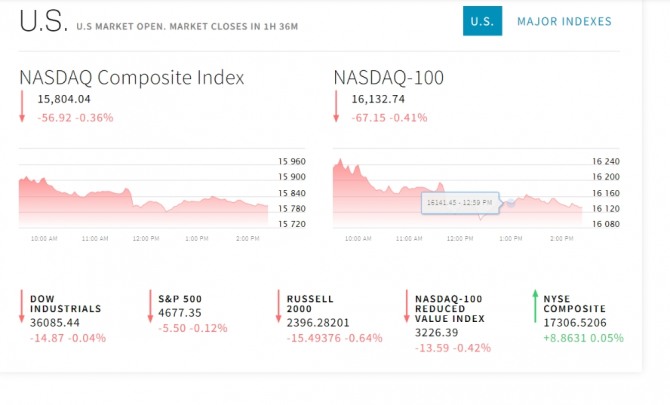Switch to the Major Indexes tab

(x=564, y=21)
